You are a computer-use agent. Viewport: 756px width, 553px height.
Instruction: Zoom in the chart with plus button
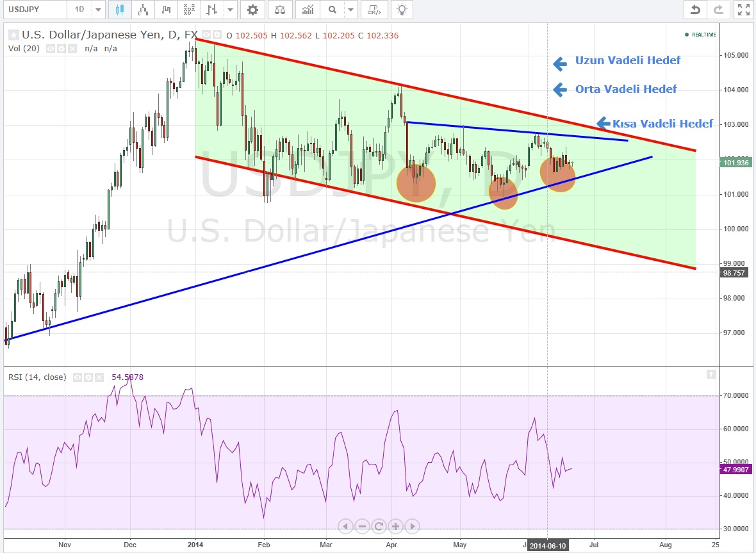(x=395, y=527)
